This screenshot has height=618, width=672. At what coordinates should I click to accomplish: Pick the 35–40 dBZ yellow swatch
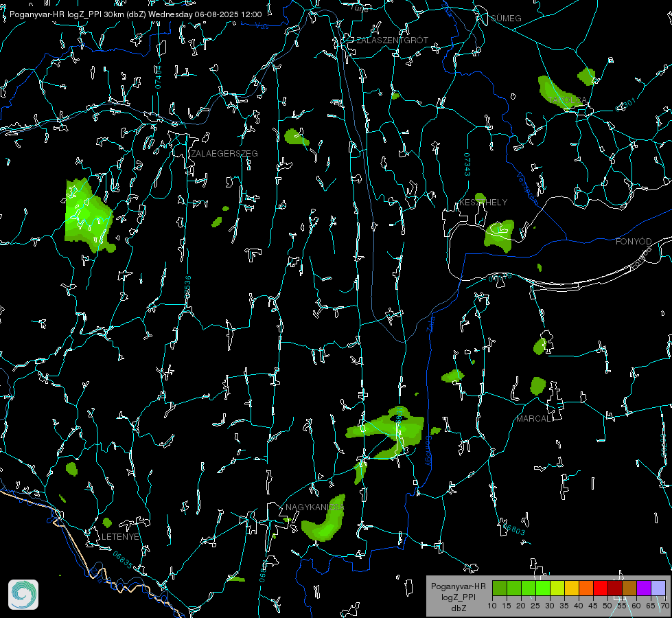tap(572, 588)
